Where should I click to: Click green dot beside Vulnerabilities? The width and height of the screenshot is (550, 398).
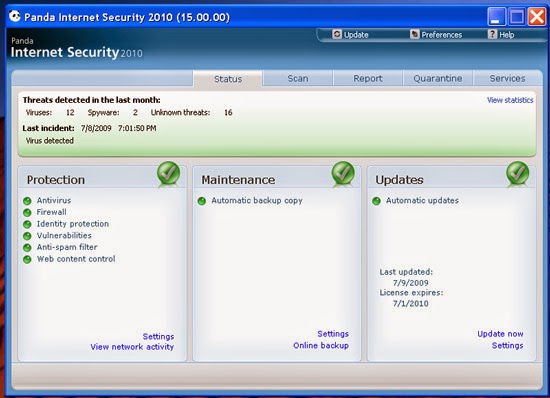pyautogui.click(x=27, y=236)
